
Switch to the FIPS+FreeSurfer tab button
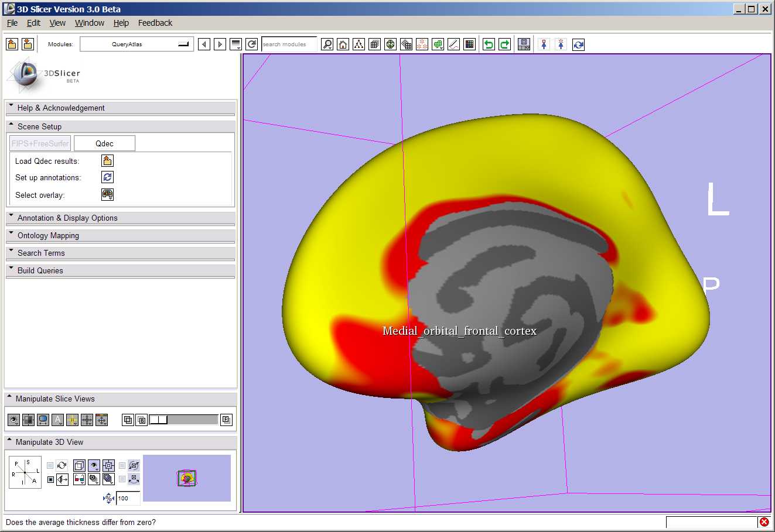(x=40, y=143)
